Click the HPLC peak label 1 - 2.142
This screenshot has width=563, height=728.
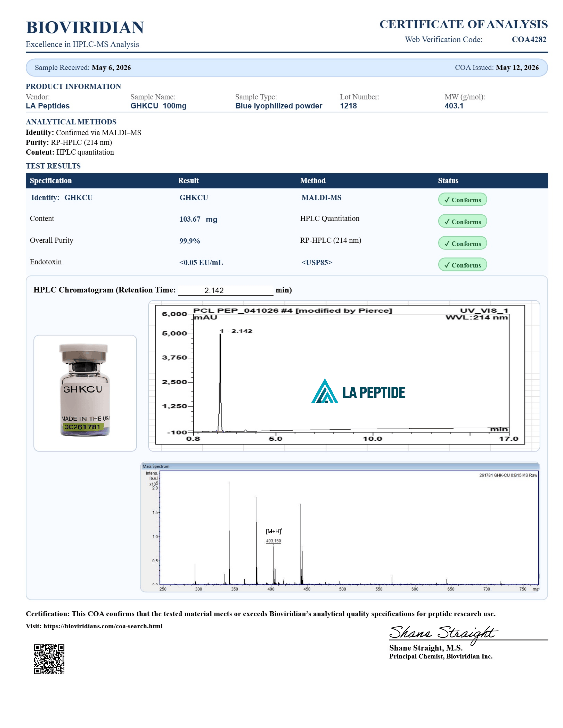coord(236,331)
